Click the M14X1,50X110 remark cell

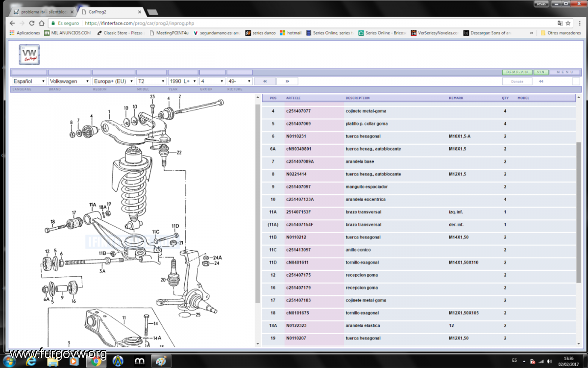(463, 263)
